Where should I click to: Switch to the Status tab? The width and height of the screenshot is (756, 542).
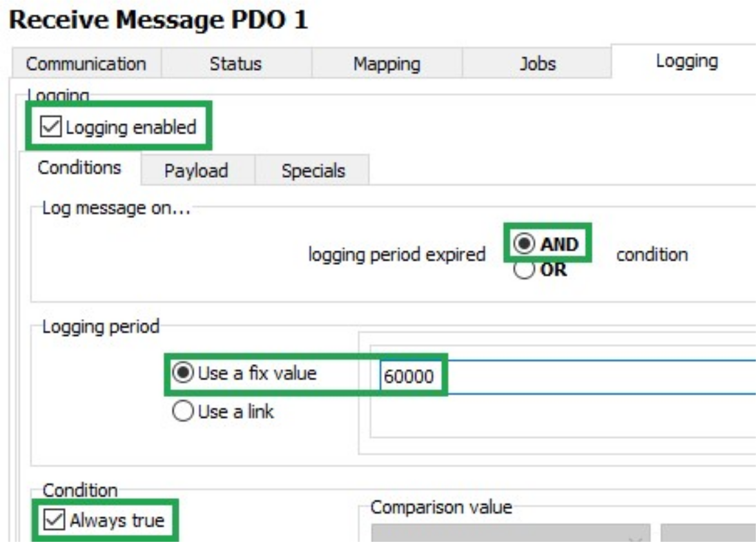(x=235, y=64)
